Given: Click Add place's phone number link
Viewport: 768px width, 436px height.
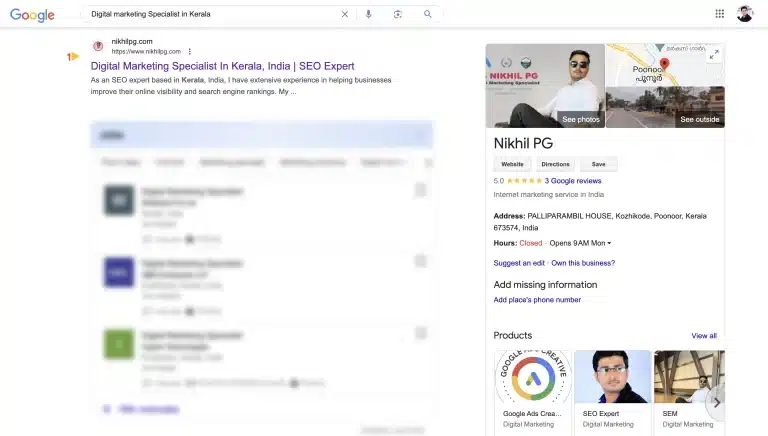Looking at the screenshot, I should pyautogui.click(x=537, y=300).
